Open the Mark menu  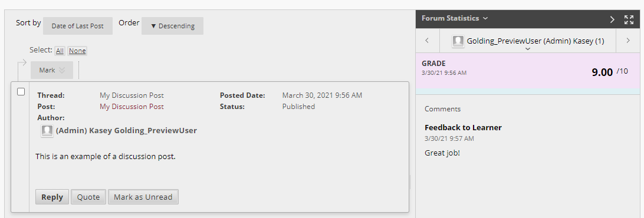[52, 70]
